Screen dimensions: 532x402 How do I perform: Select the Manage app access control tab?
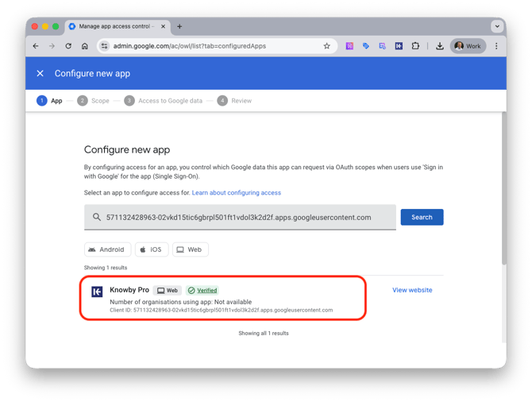[115, 26]
